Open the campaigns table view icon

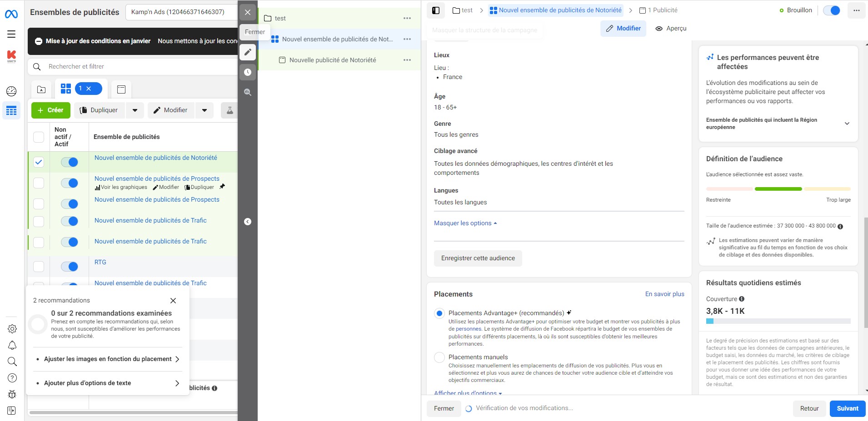point(11,110)
